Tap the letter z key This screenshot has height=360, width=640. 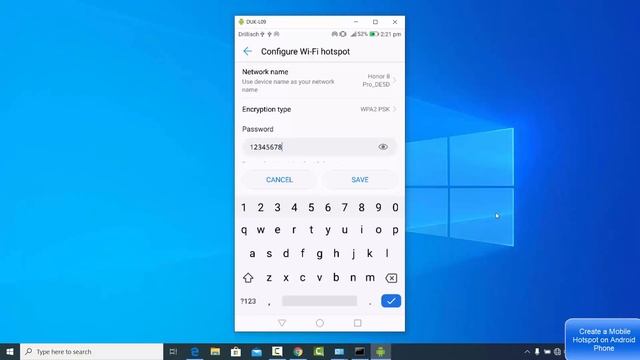tap(269, 278)
